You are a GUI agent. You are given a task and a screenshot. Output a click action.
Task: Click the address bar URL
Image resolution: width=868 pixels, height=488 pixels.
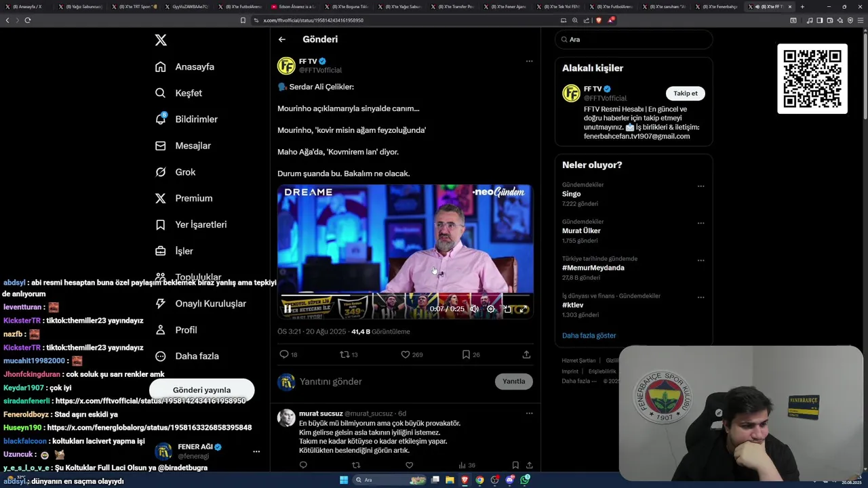click(313, 20)
